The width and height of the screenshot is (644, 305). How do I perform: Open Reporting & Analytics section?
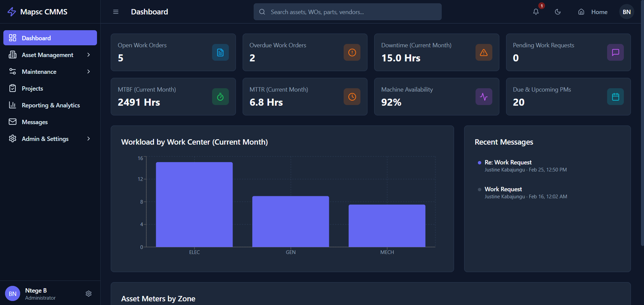(50, 105)
